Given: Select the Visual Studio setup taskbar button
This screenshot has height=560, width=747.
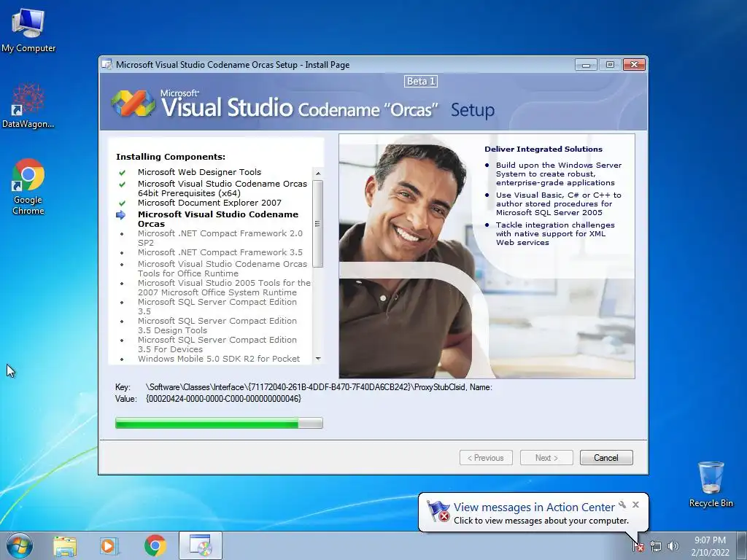Looking at the screenshot, I should (x=201, y=545).
